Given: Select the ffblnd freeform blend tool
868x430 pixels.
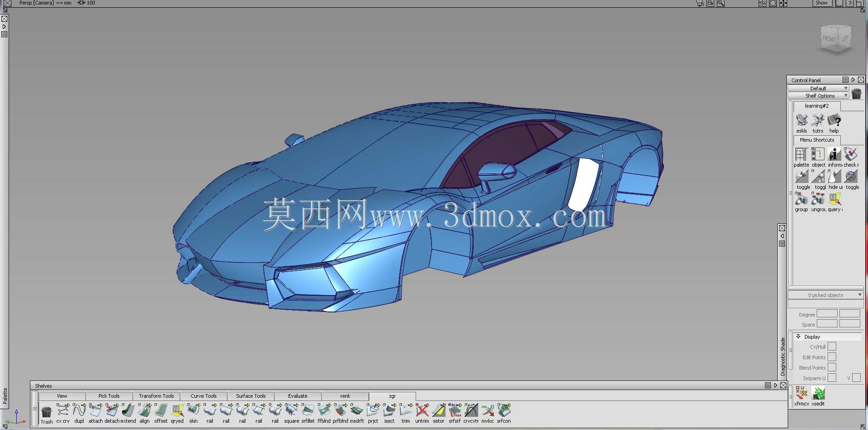Looking at the screenshot, I should pos(324,410).
